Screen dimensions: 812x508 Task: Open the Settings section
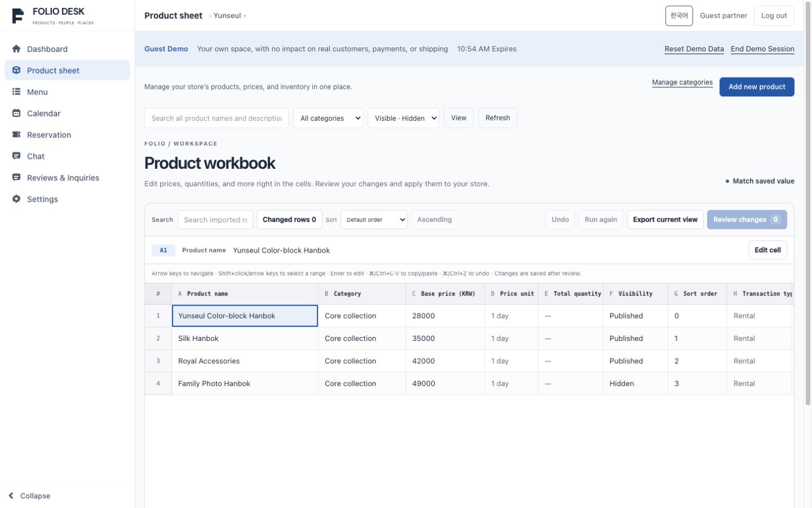pyautogui.click(x=67, y=199)
